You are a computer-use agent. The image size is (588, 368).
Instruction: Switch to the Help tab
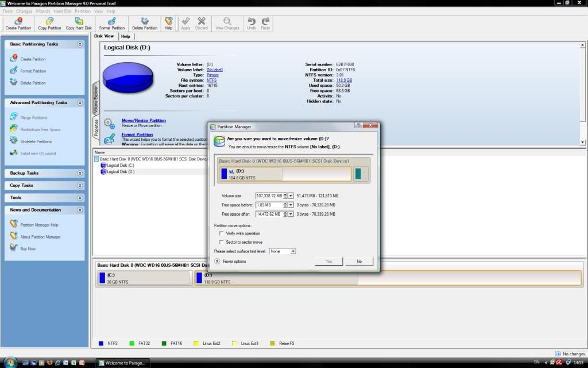coord(126,36)
